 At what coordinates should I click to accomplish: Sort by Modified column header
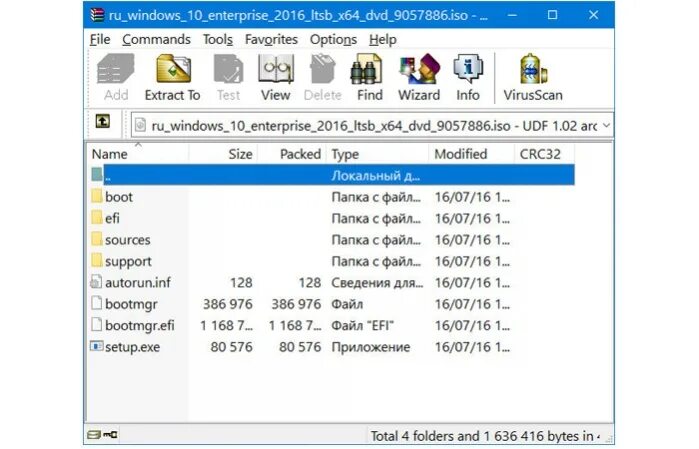point(472,154)
